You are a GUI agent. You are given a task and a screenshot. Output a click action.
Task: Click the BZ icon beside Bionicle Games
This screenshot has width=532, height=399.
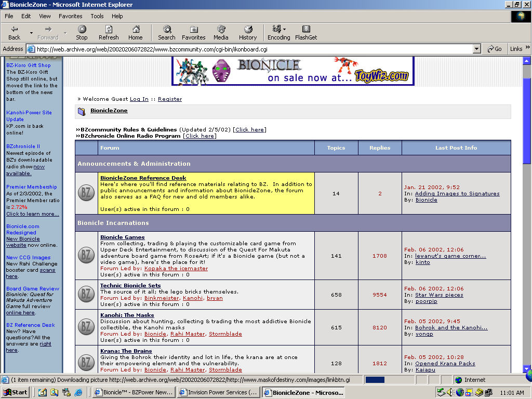point(86,256)
